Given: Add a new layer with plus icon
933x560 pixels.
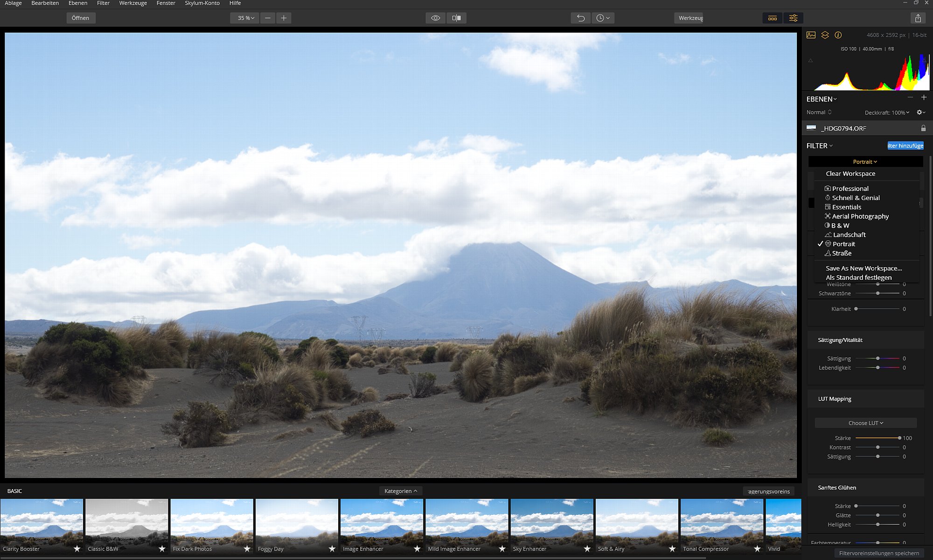Looking at the screenshot, I should (924, 97).
